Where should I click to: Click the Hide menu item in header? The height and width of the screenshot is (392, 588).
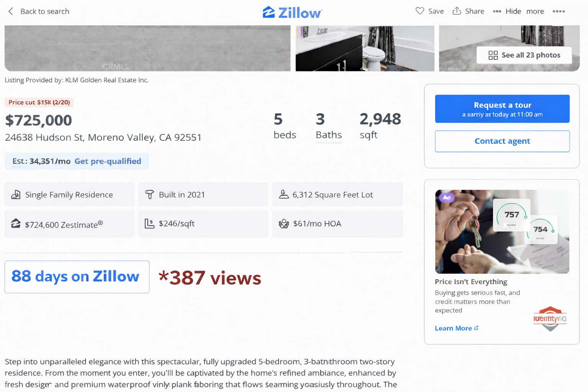click(x=513, y=11)
